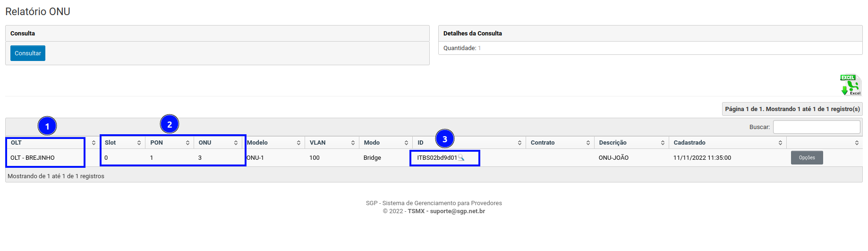Click the suporte@sgp.net.br email link
Viewport: 868px width, 251px height.
coord(457,211)
